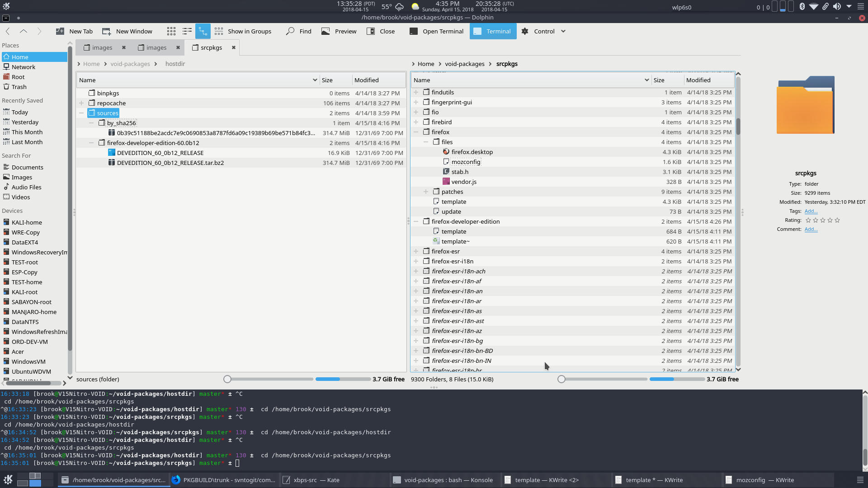Viewport: 868px width, 488px height.
Task: Expand the patches folder
Action: [426, 192]
